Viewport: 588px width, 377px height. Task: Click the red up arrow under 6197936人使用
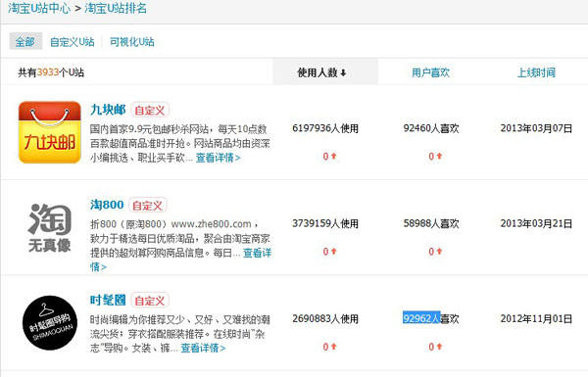click(333, 156)
